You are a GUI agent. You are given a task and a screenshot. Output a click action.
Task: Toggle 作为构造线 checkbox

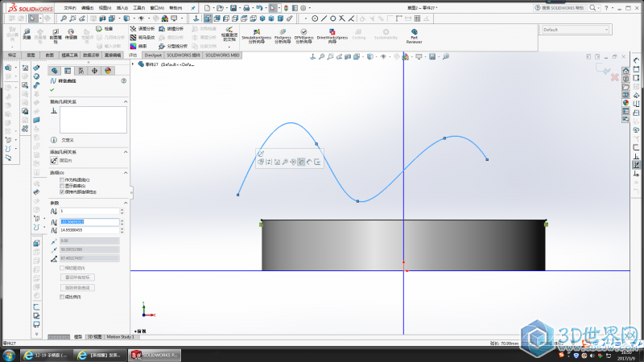(62, 179)
